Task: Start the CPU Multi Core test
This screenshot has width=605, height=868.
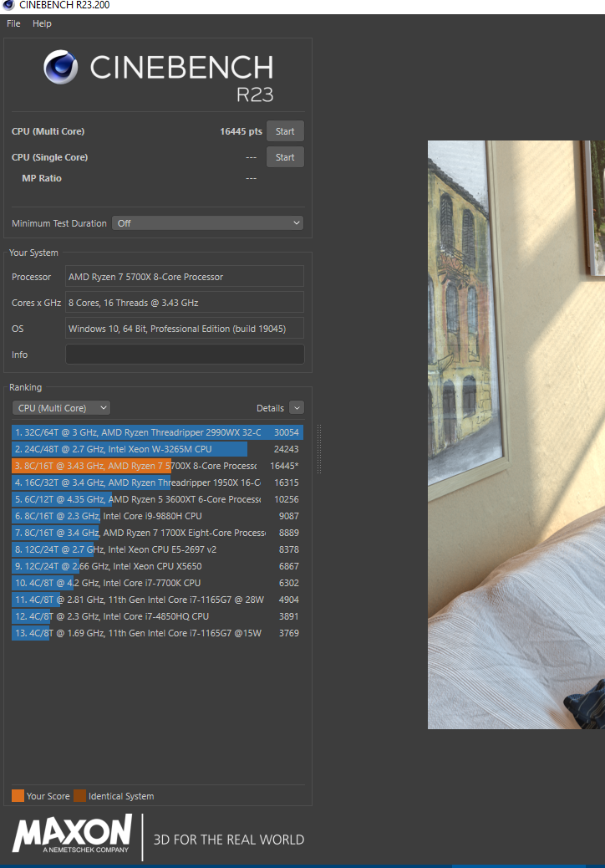Action: pyautogui.click(x=285, y=131)
